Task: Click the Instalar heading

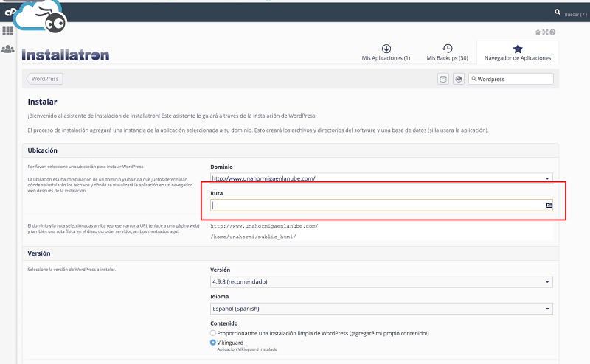Action: pos(42,102)
